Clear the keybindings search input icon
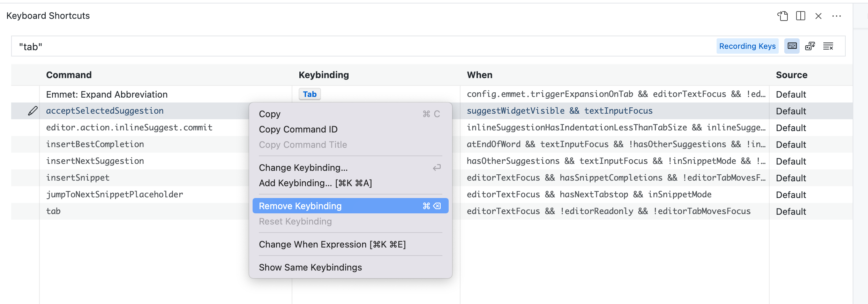Image resolution: width=868 pixels, height=304 pixels. tap(828, 46)
